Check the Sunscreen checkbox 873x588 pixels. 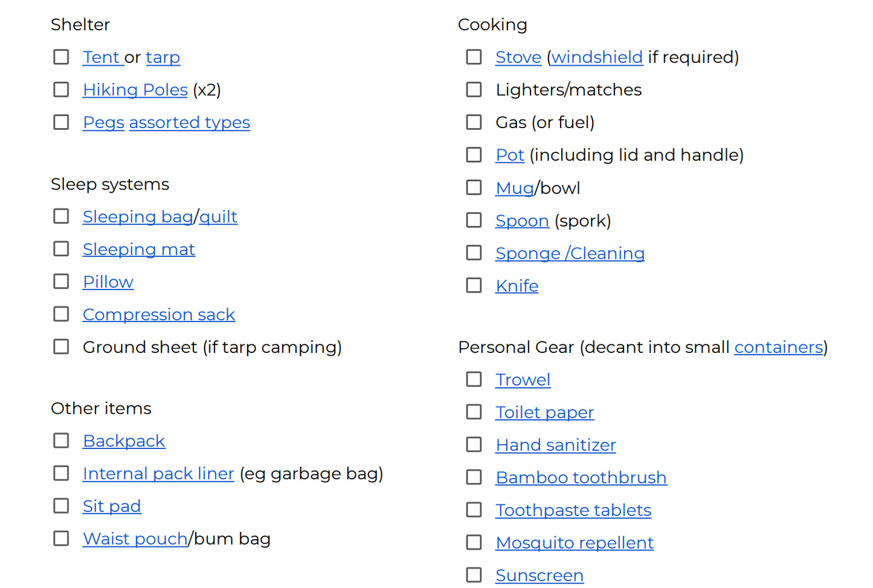(474, 574)
